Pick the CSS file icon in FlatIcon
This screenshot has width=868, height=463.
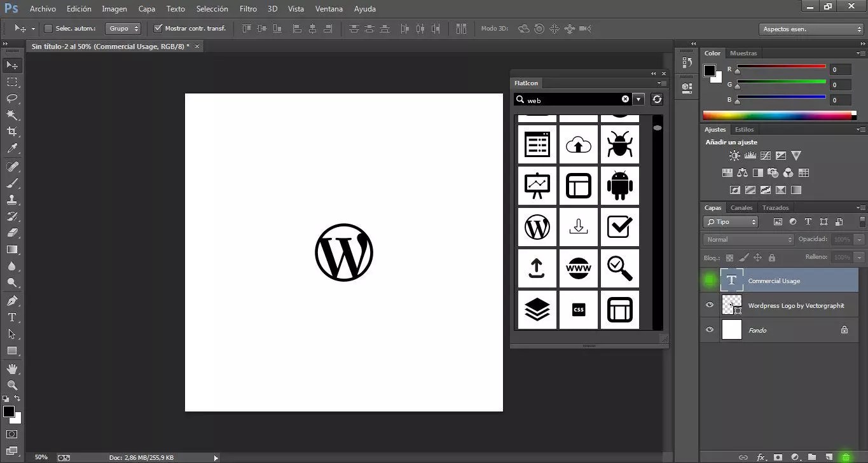(x=579, y=310)
